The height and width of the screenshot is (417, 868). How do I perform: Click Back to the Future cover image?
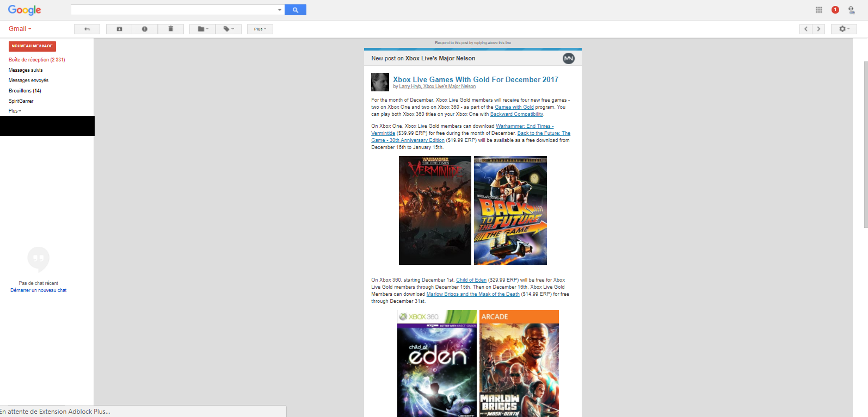[510, 210]
